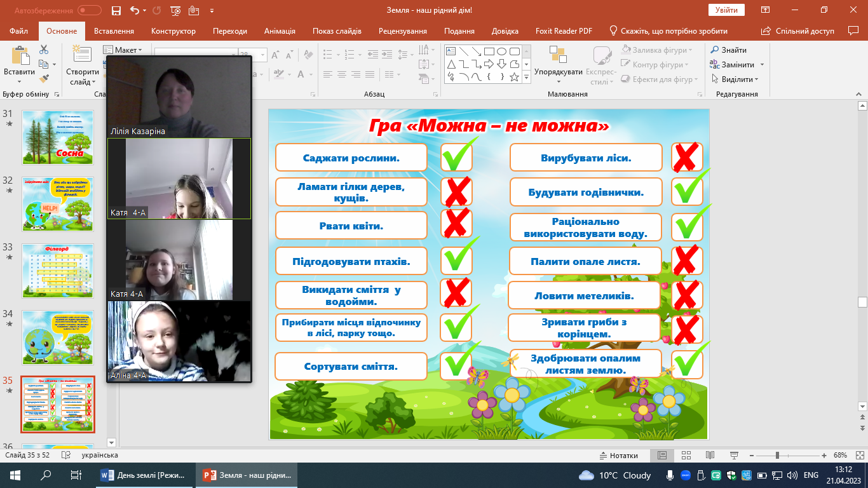Start Slide Show from status bar icon
Image resolution: width=868 pixels, height=488 pixels.
(734, 456)
